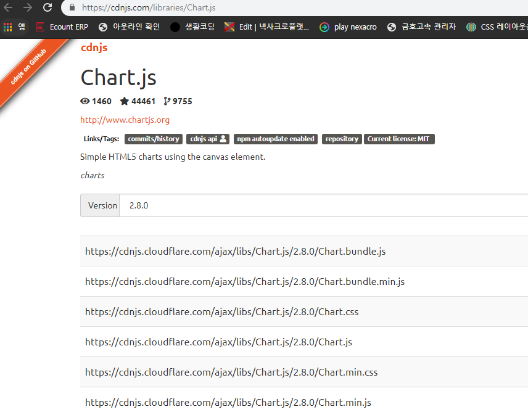
Task: Open the 금호고속 관리자 bookmark
Action: tap(421, 27)
